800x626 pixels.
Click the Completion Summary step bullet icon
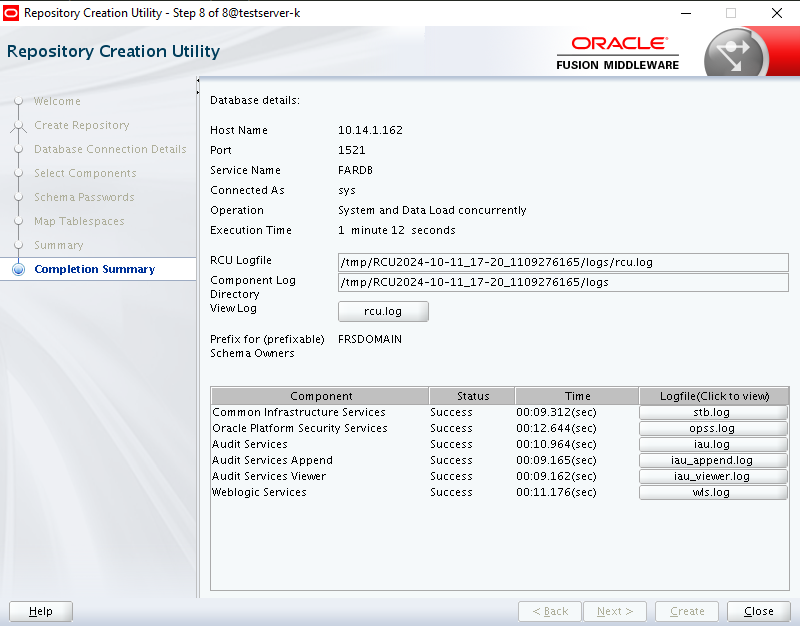pyautogui.click(x=18, y=269)
